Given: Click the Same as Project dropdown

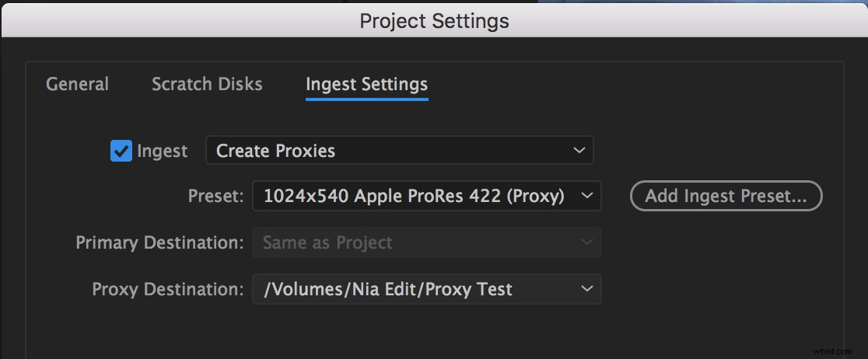Looking at the screenshot, I should (427, 242).
